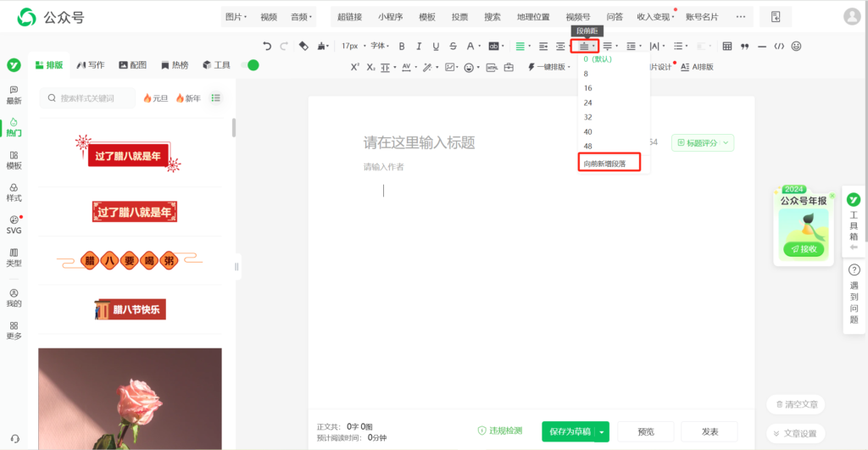Open the HTML source editor
Viewport: 868px width, 450px height.
point(492,67)
